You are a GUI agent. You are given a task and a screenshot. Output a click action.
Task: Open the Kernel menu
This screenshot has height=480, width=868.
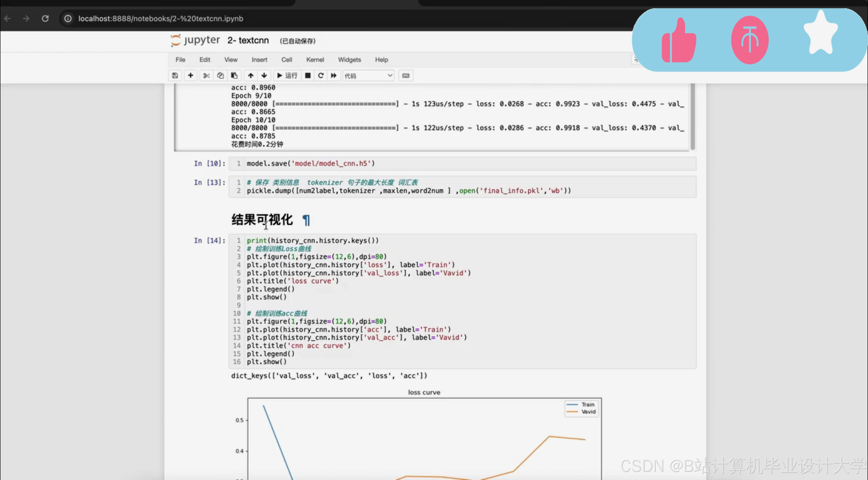(x=315, y=60)
